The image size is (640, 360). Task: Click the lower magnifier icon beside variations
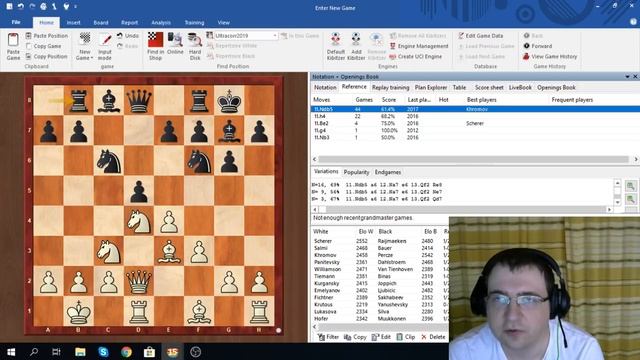pyautogui.click(x=631, y=199)
